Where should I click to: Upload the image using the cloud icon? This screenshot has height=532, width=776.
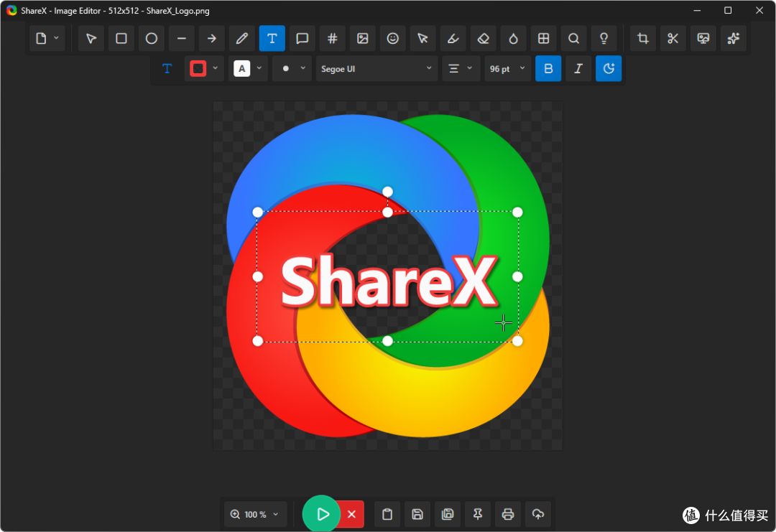(x=538, y=514)
